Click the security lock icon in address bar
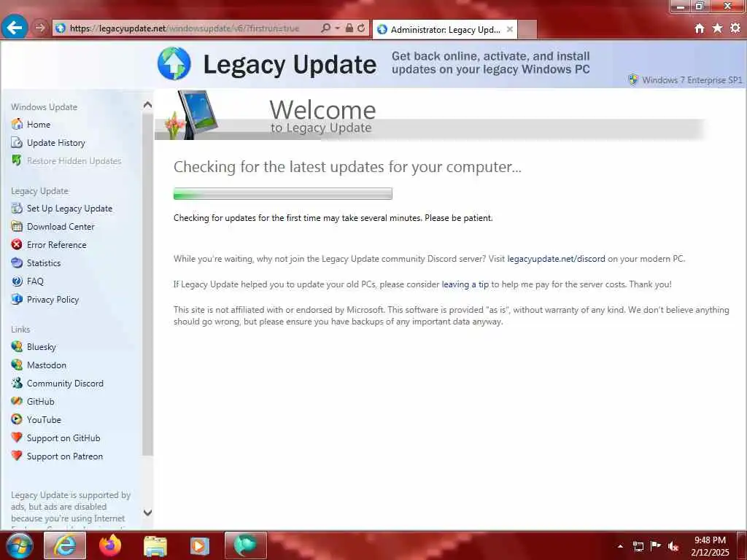The image size is (747, 560). [349, 28]
